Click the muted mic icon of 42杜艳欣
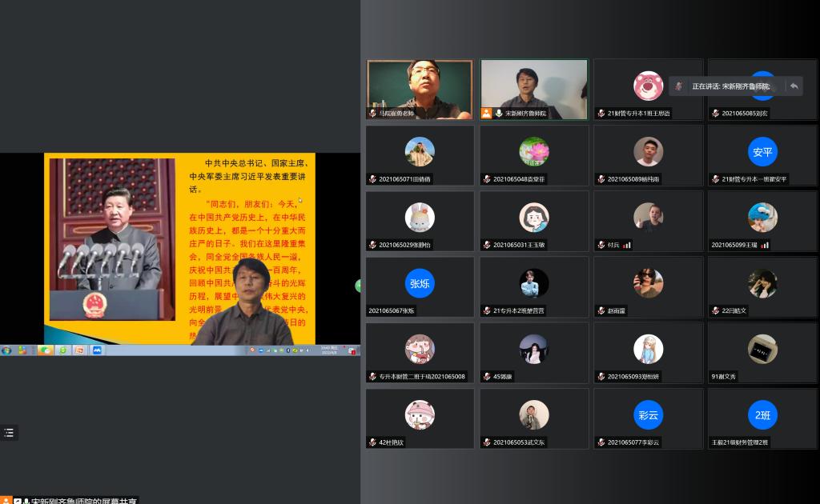820x504 pixels. pyautogui.click(x=372, y=442)
